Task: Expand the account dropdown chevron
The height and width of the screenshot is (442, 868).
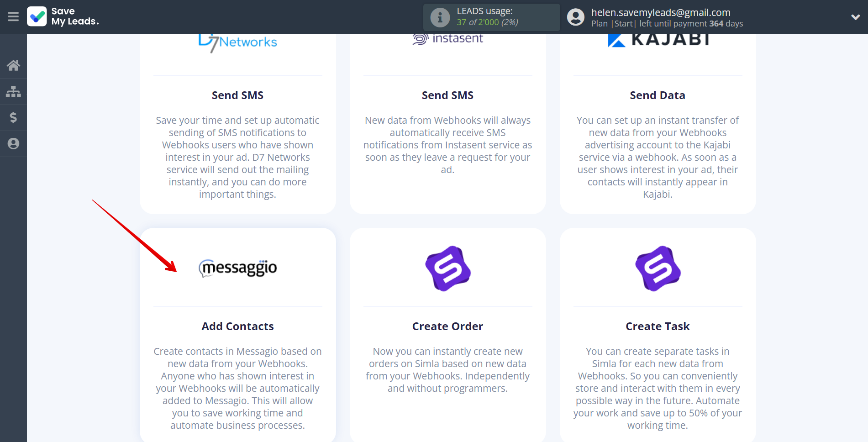Action: [x=855, y=17]
